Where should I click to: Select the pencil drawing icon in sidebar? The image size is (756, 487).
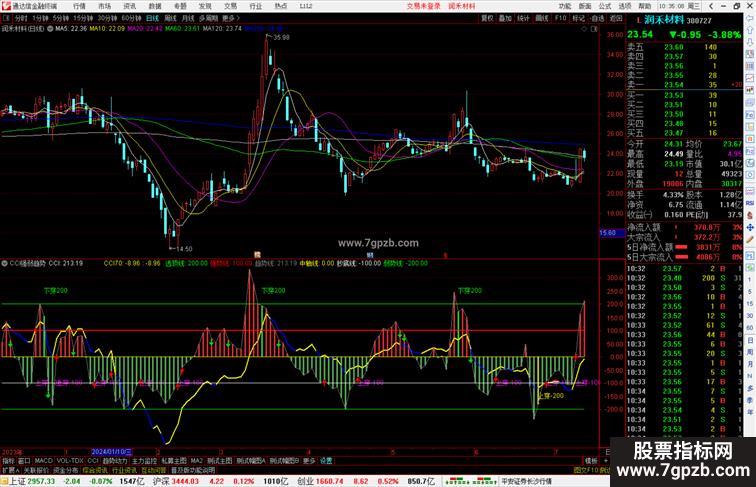coord(750,239)
